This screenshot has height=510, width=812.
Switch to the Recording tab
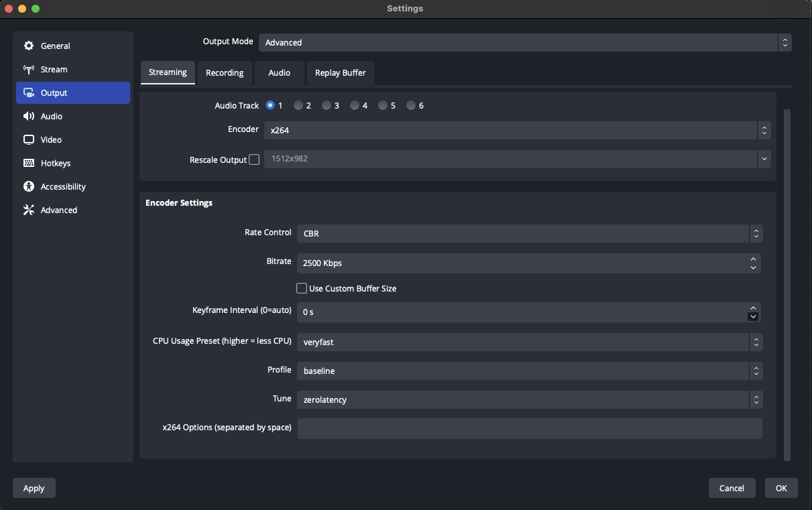(225, 72)
